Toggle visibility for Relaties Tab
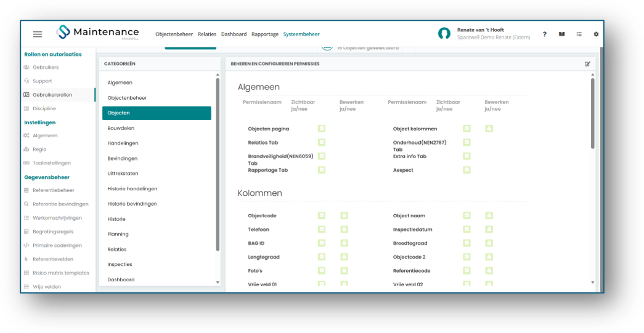Image resolution: width=644 pixels, height=333 pixels. (322, 142)
